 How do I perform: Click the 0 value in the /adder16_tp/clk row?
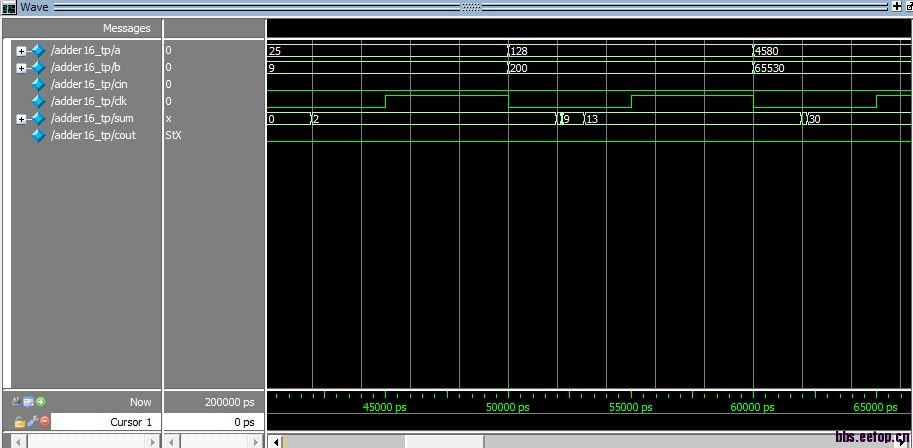[168, 101]
